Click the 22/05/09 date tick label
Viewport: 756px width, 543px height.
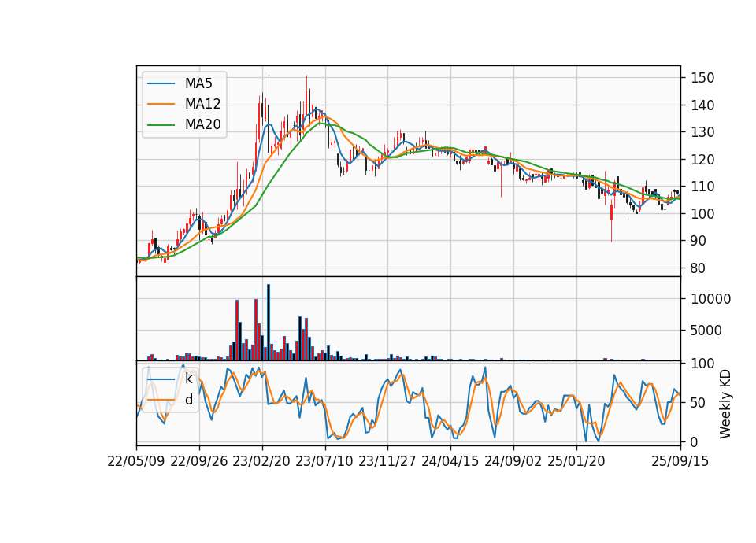136,461
